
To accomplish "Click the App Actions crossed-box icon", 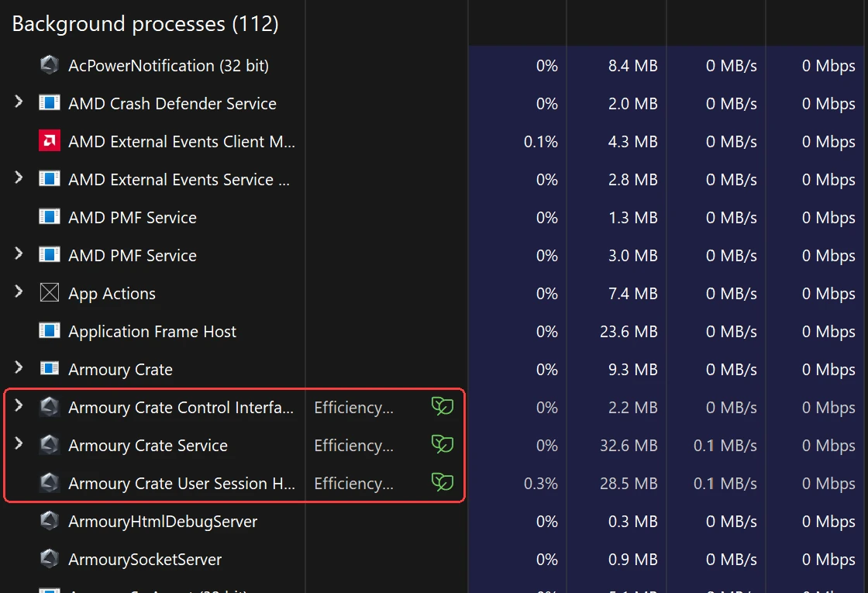I will [50, 292].
